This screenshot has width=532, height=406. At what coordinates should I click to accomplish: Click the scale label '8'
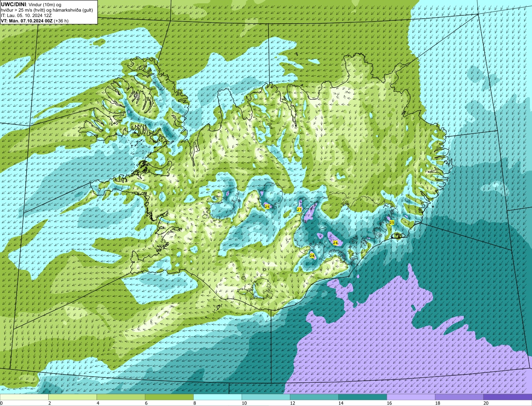(x=194, y=403)
